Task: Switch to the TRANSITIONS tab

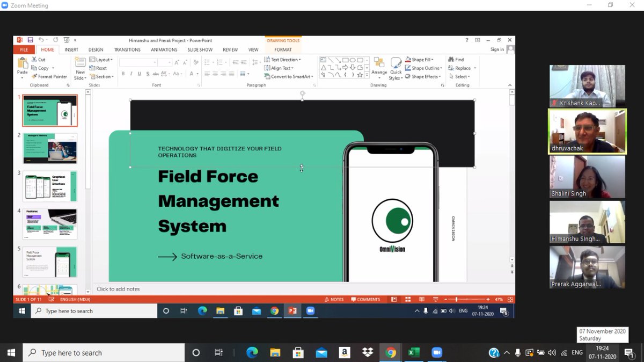Action: 127,49
